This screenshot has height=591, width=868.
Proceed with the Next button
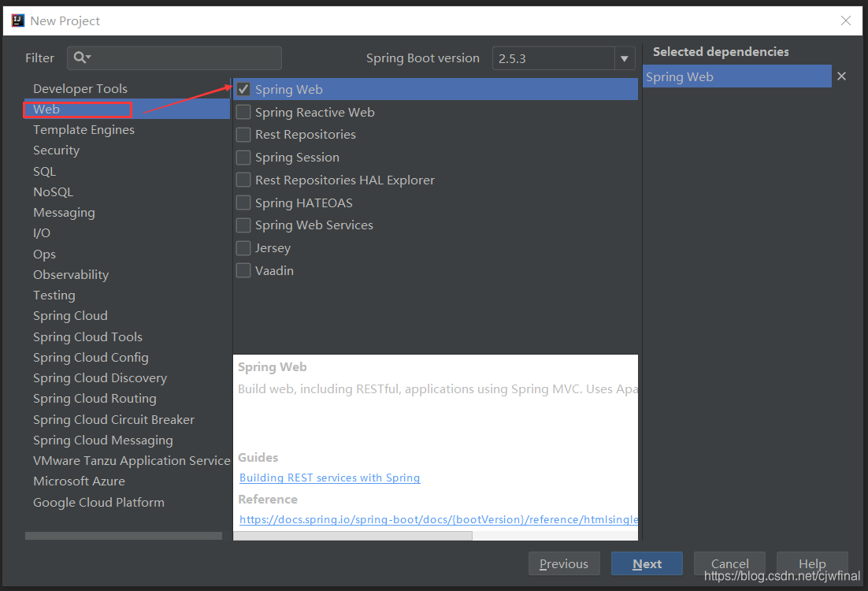click(647, 563)
